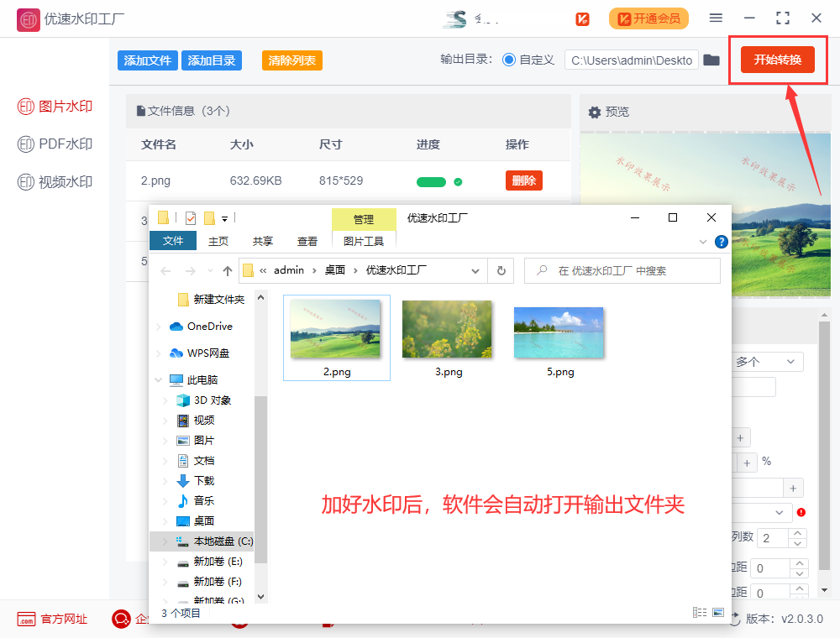This screenshot has height=638, width=840.
Task: Click 清除列表 button
Action: (292, 60)
